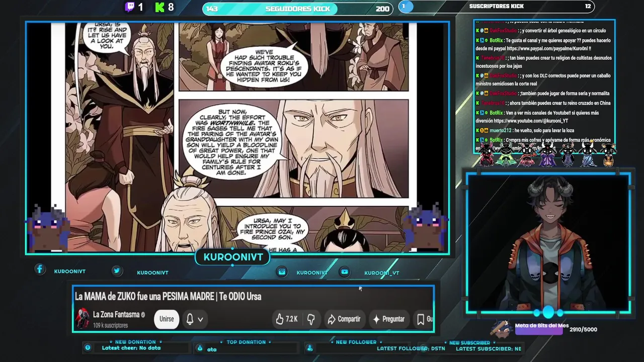Click the Unirse button
The image size is (644, 362).
pyautogui.click(x=167, y=319)
